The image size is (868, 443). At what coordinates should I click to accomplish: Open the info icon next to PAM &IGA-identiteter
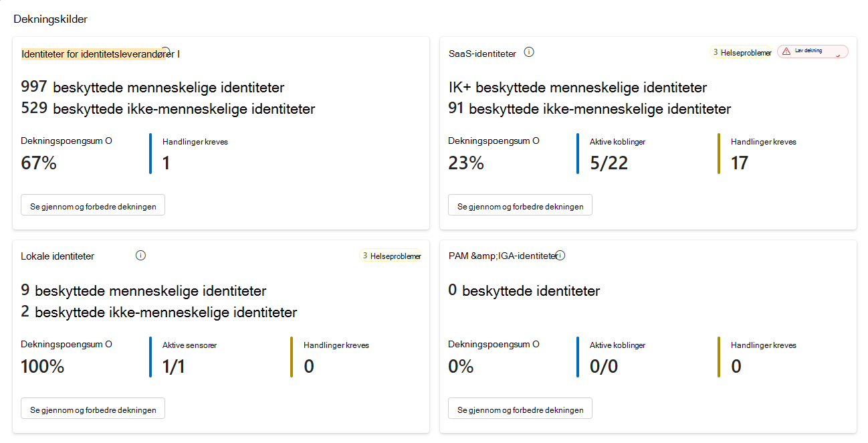tap(560, 255)
